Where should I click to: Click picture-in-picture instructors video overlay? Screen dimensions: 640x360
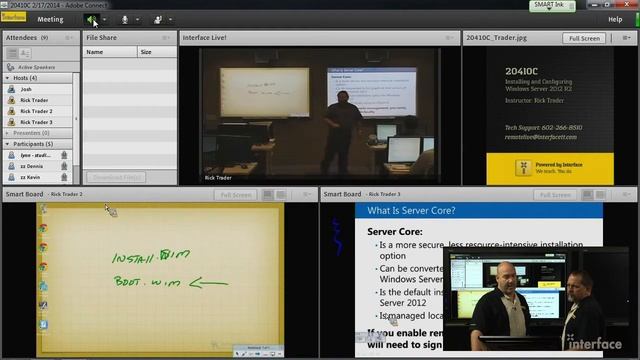(x=536, y=299)
